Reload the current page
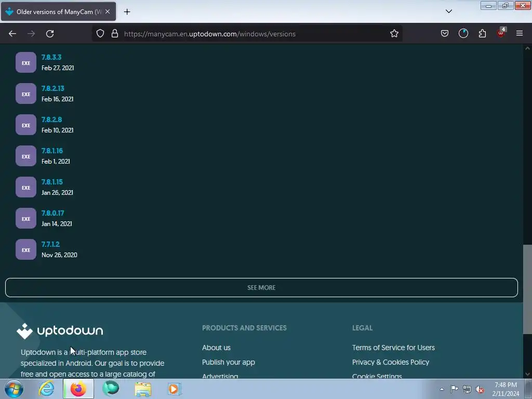The image size is (532, 399). point(50,34)
